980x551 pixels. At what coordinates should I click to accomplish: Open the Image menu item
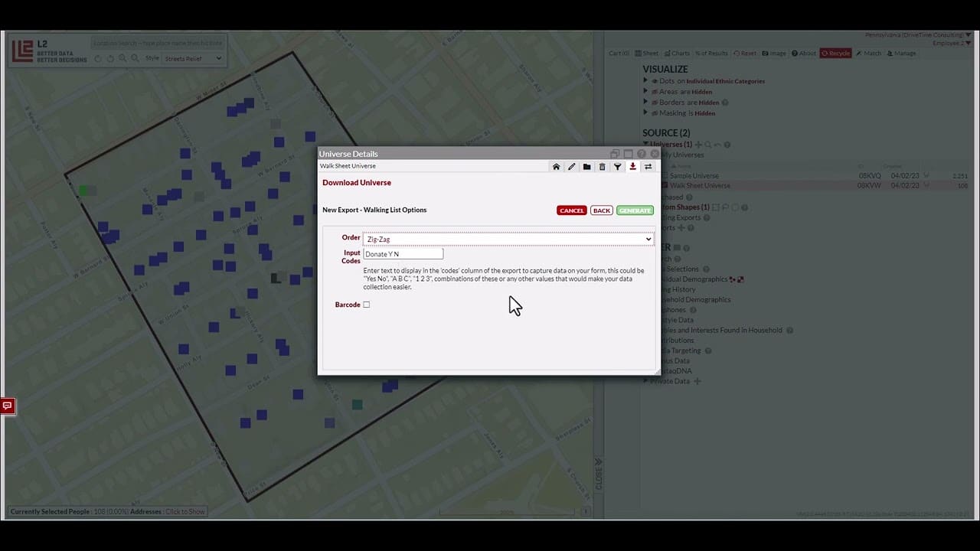coord(774,54)
